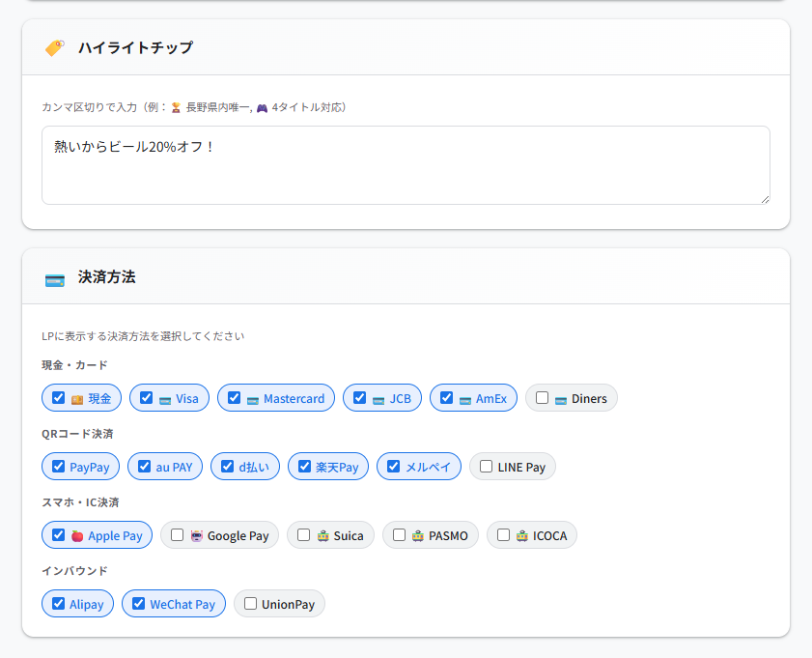Click the card icon in the AmEx chip
Image resolution: width=812 pixels, height=658 pixels.
click(x=465, y=400)
